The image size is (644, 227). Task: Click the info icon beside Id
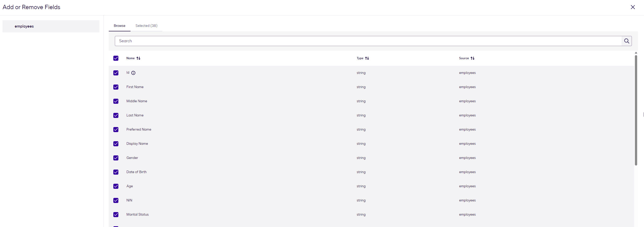(133, 73)
